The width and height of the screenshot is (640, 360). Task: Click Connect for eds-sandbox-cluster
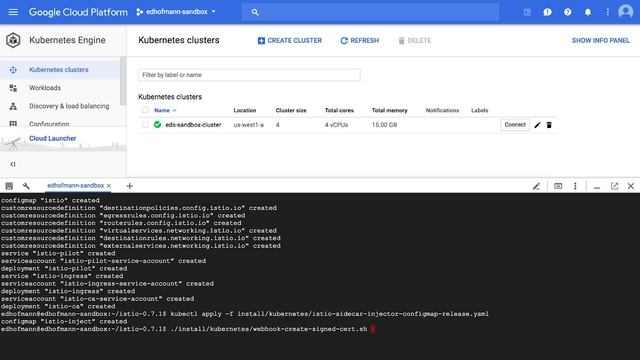click(515, 125)
